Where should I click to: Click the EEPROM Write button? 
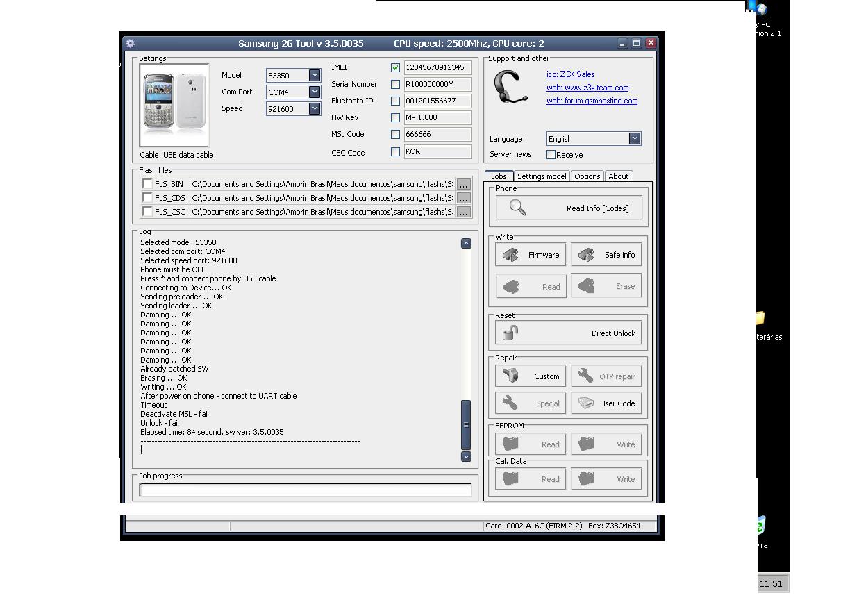(606, 444)
